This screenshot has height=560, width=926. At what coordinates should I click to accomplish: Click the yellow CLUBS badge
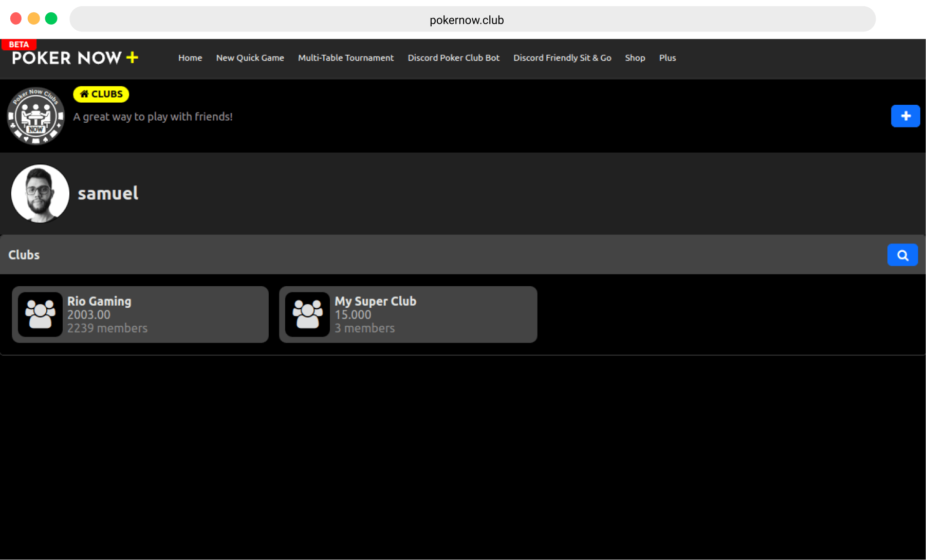[101, 94]
